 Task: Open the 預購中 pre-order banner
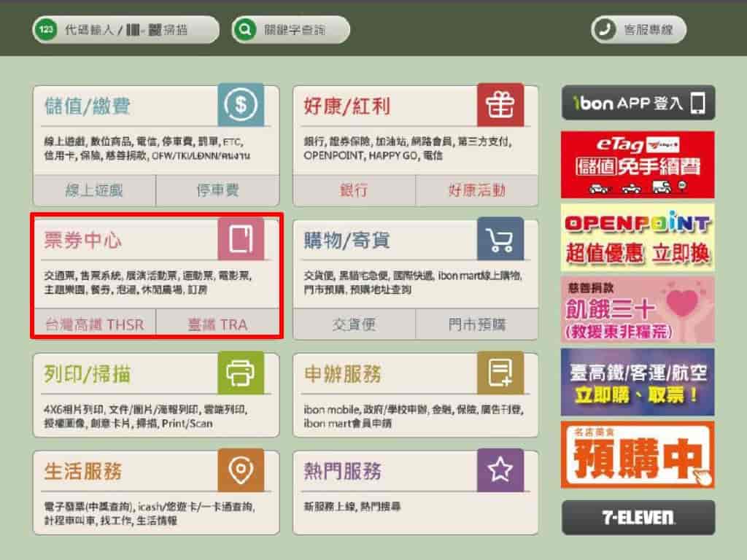tap(638, 455)
